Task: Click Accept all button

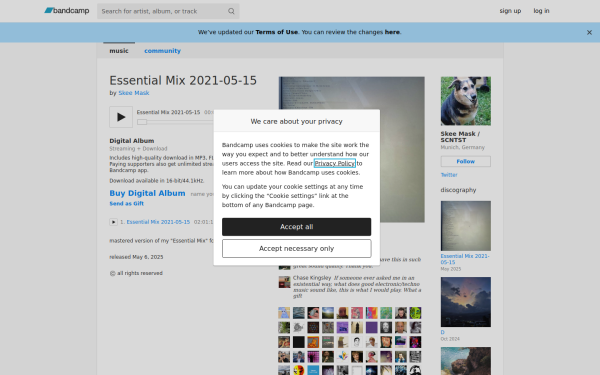Action: pos(297,227)
